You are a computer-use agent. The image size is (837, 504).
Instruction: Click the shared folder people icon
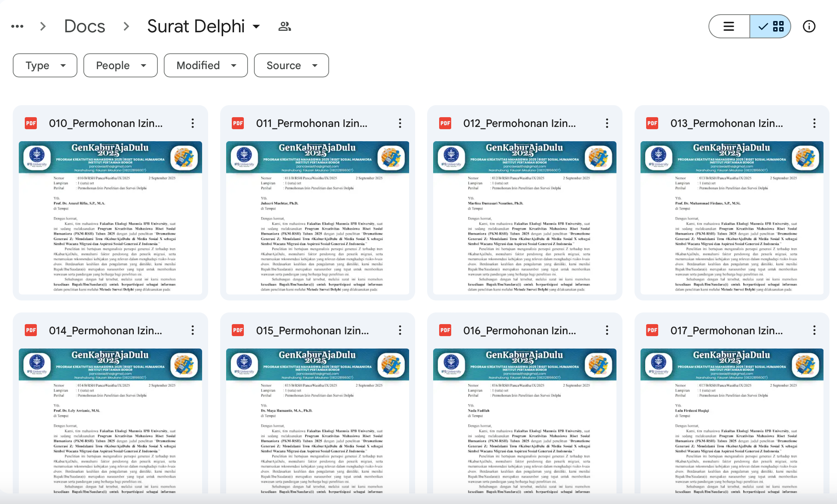coord(284,26)
